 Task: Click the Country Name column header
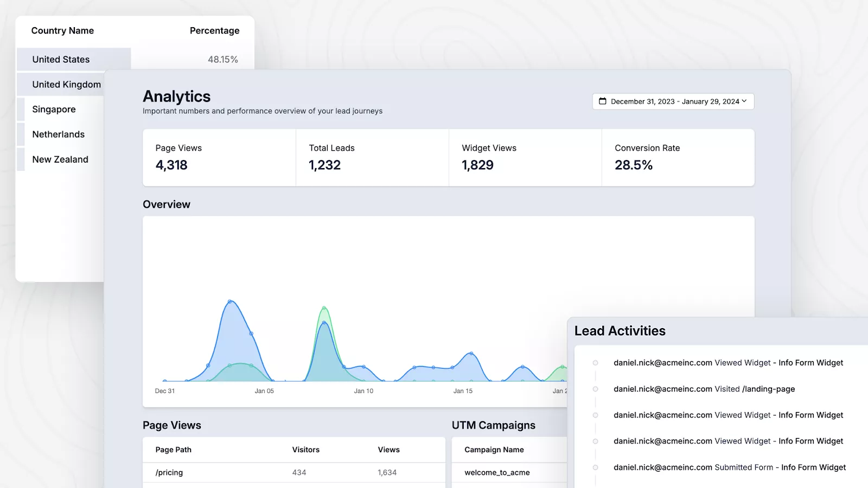[x=62, y=31]
